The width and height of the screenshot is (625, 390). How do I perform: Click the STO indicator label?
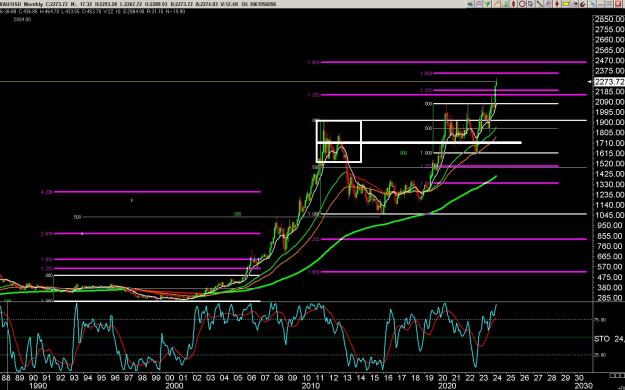[x=602, y=339]
